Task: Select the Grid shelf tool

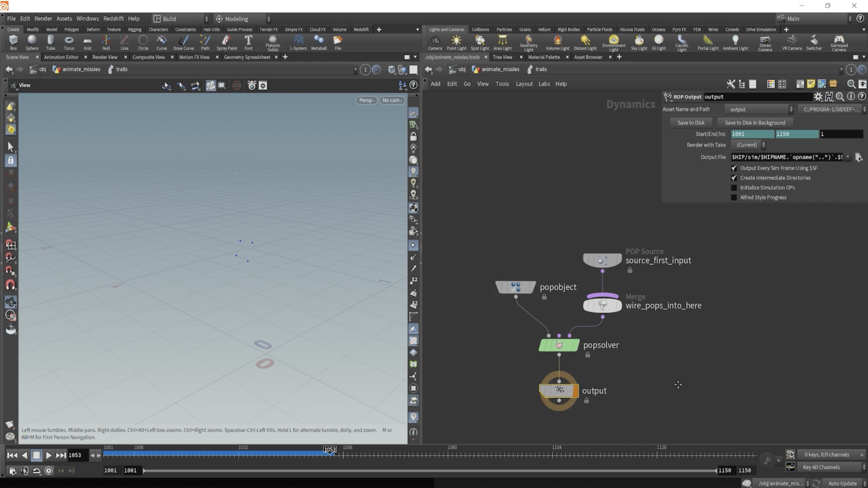Action: click(x=87, y=42)
